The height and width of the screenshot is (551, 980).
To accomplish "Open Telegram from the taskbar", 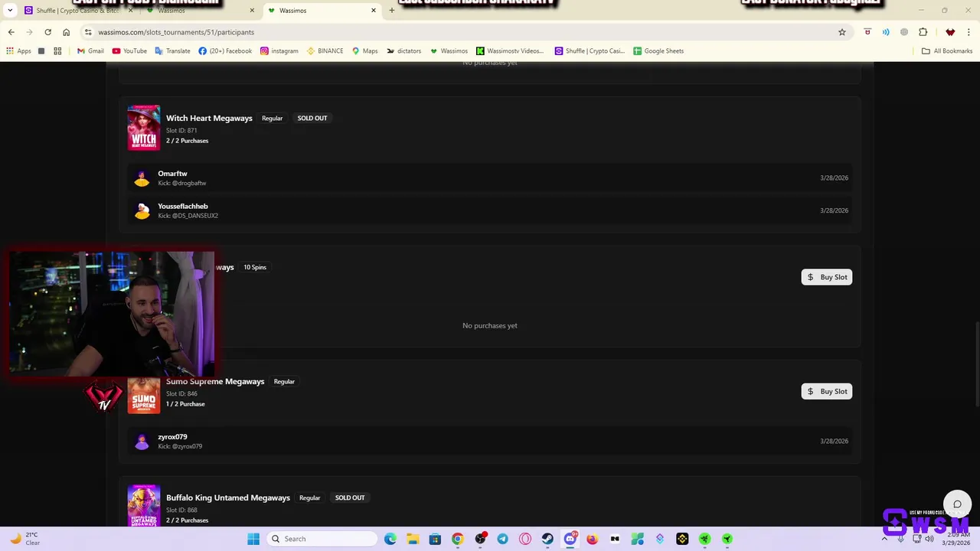I will [x=502, y=539].
